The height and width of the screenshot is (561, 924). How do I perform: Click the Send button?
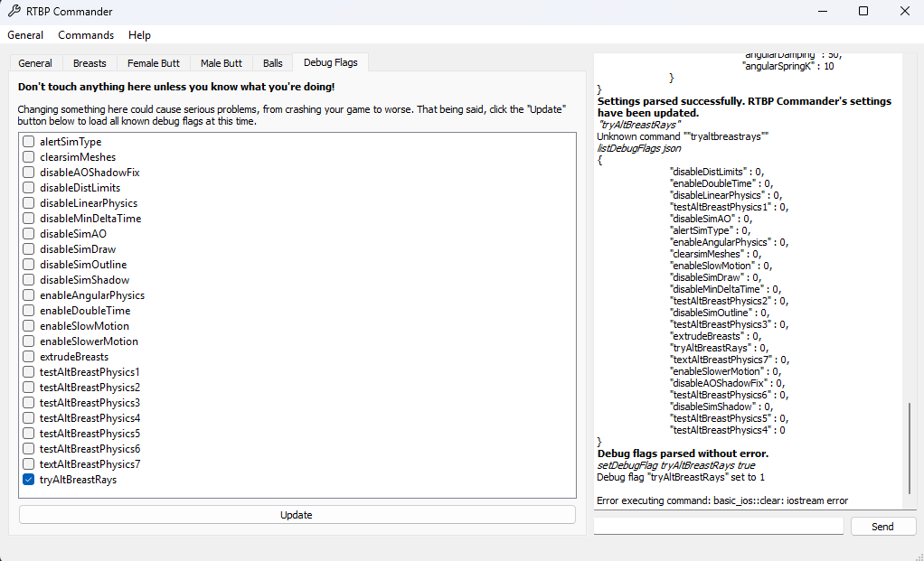[x=882, y=527]
